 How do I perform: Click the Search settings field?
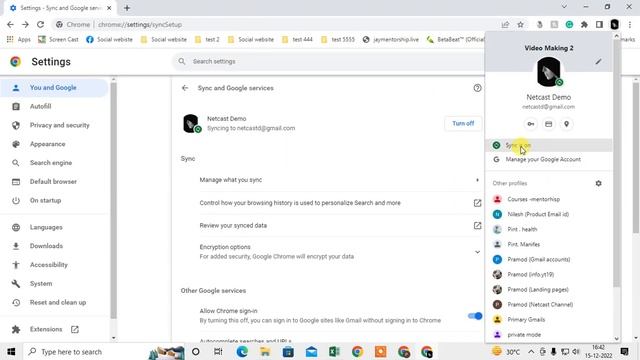pos(329,62)
